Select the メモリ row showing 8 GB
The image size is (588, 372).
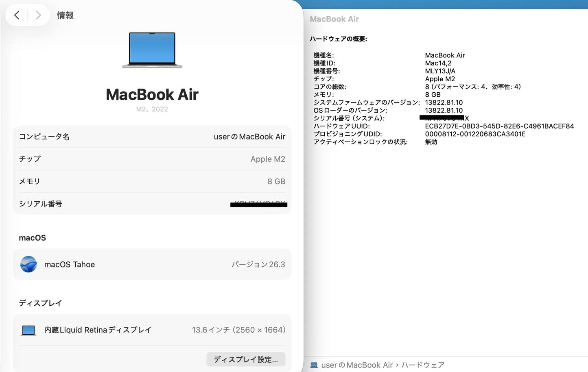(152, 181)
